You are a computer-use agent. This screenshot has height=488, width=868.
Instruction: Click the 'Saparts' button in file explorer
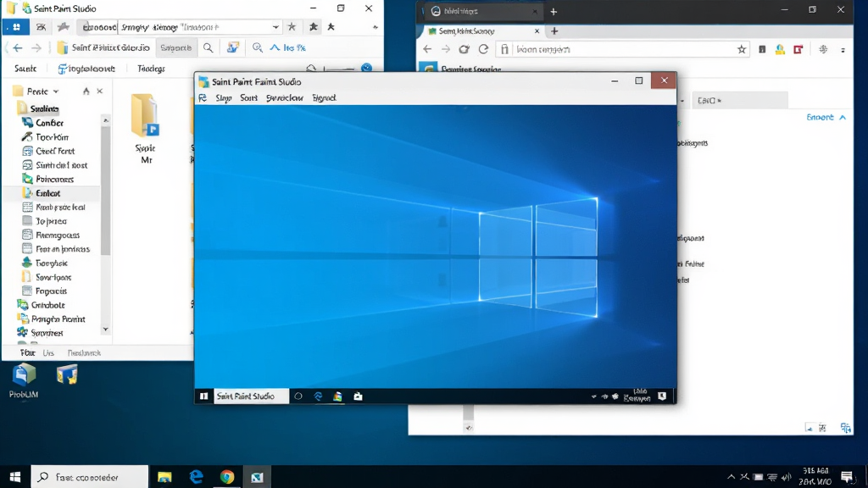pos(176,48)
